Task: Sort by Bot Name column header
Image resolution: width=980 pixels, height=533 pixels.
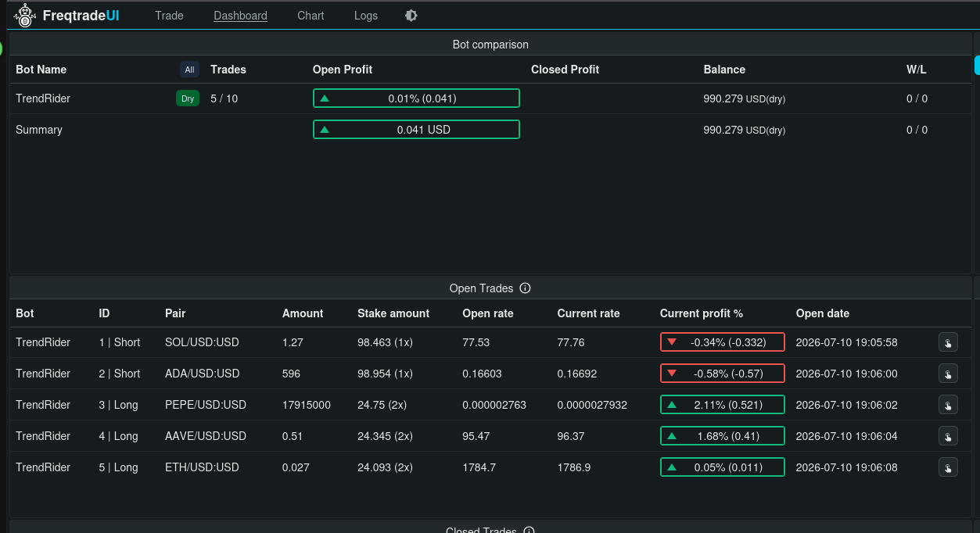Action: point(41,70)
